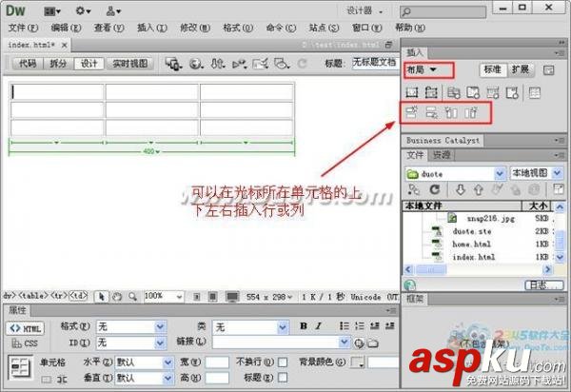The height and width of the screenshot is (392, 571).
Task: Switch to 扩展 Expanded mode
Action: (520, 69)
